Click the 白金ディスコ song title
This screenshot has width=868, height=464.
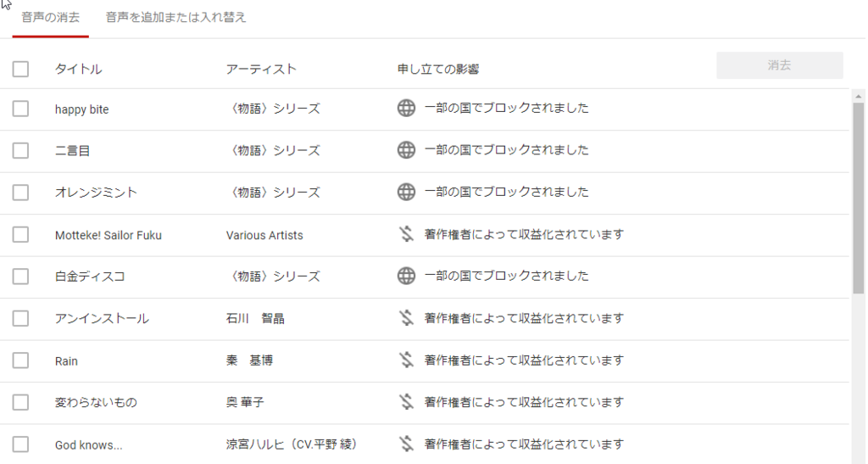click(x=90, y=277)
